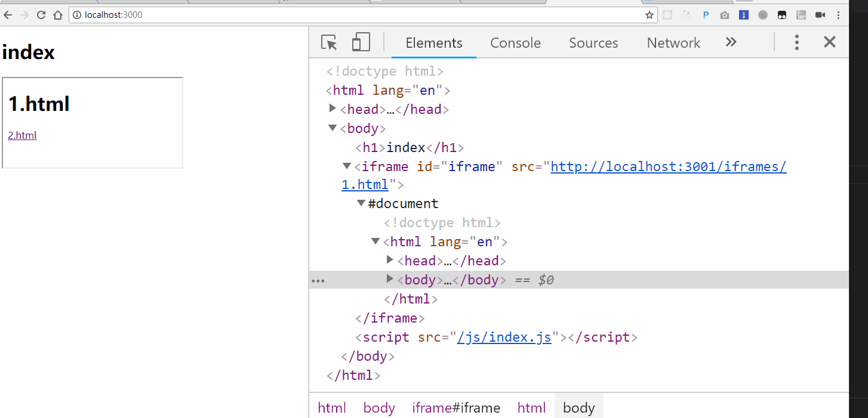Toggle the device toolbar emulation icon

tap(360, 42)
